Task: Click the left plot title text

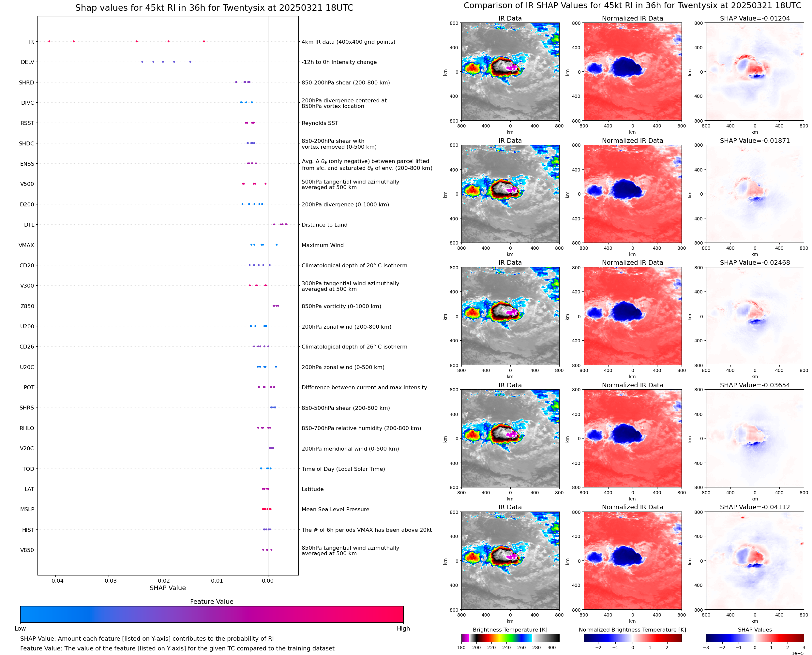Action: click(x=214, y=8)
